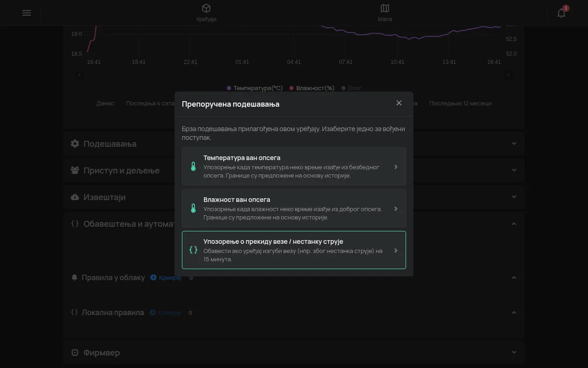
Task: Click thermometer icon beside Температура ван опсега
Action: click(x=193, y=167)
